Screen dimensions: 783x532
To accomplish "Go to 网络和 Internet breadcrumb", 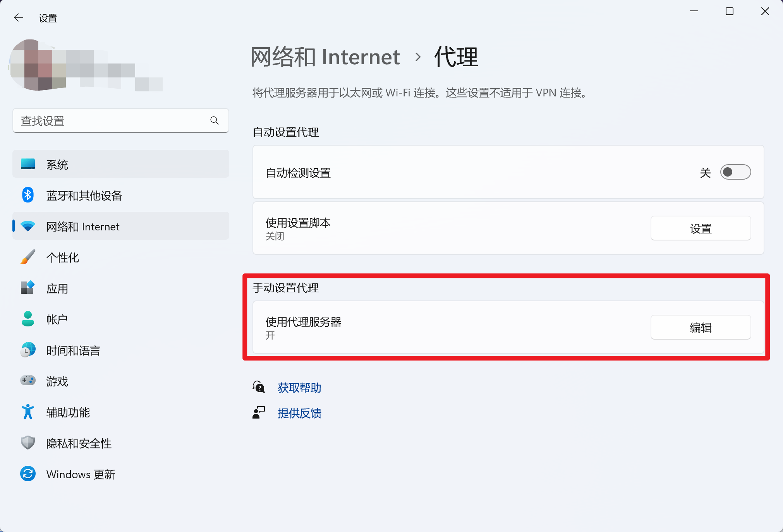I will pyautogui.click(x=325, y=57).
